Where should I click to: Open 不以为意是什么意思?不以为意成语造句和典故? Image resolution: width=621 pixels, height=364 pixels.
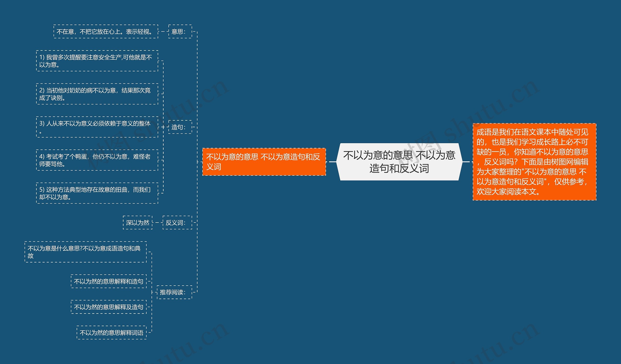coord(86,252)
